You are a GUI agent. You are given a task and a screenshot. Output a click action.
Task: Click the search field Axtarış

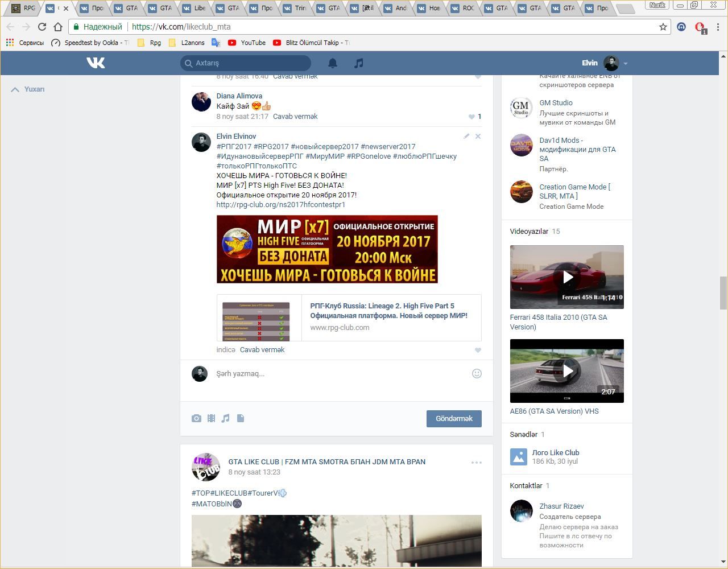(x=246, y=63)
